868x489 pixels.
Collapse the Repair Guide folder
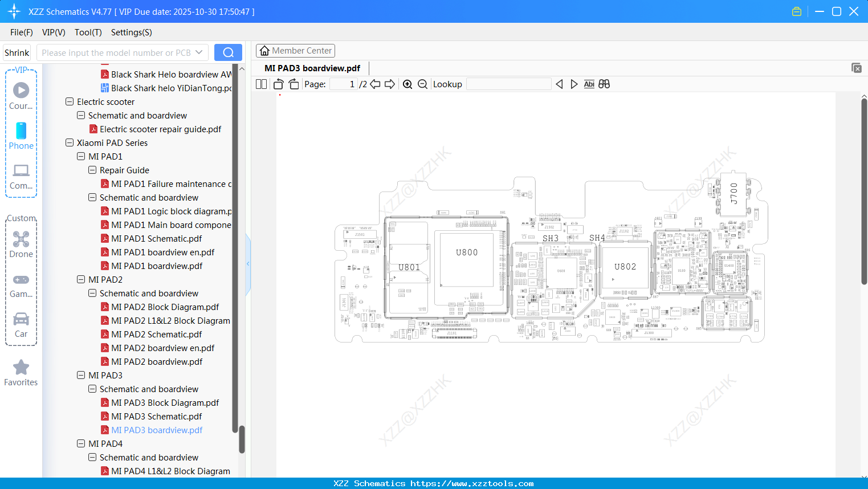pyautogui.click(x=92, y=170)
